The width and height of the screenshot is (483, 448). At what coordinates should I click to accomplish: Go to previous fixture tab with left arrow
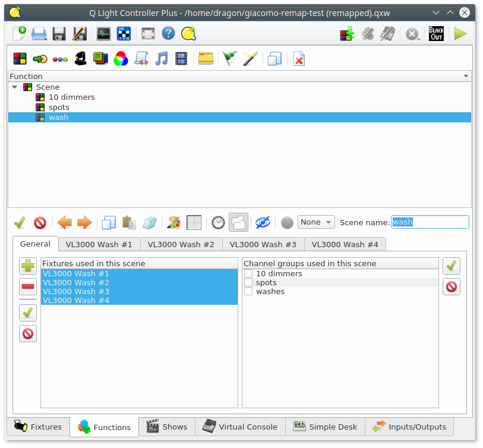(64, 222)
